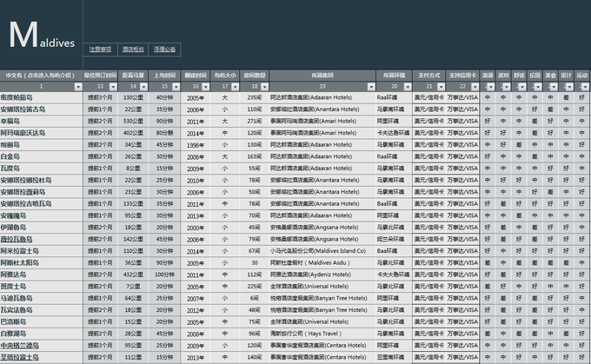Open the 阿玛瑞豪沃达岛 island introduction
This screenshot has width=591, height=364.
[x=23, y=133]
